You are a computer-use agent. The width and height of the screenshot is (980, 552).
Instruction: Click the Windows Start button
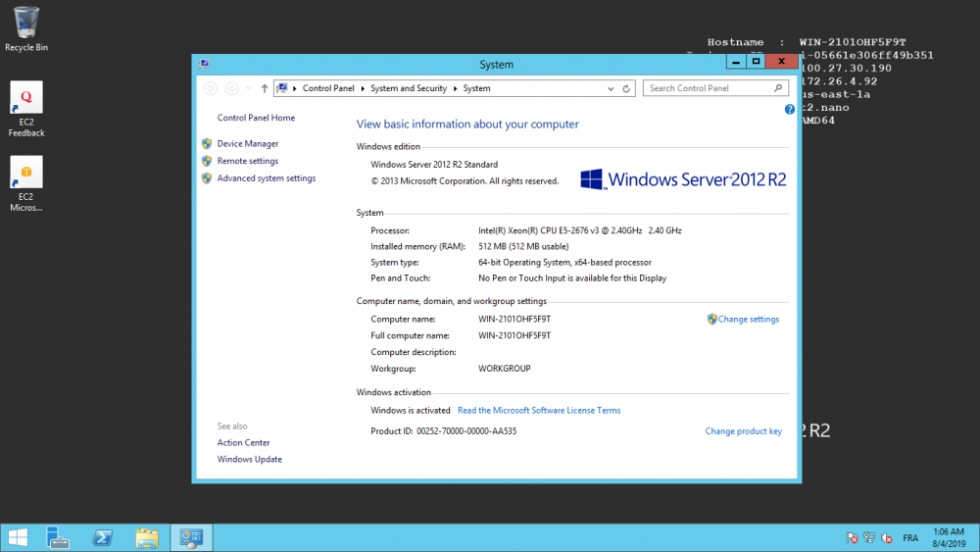pos(18,537)
